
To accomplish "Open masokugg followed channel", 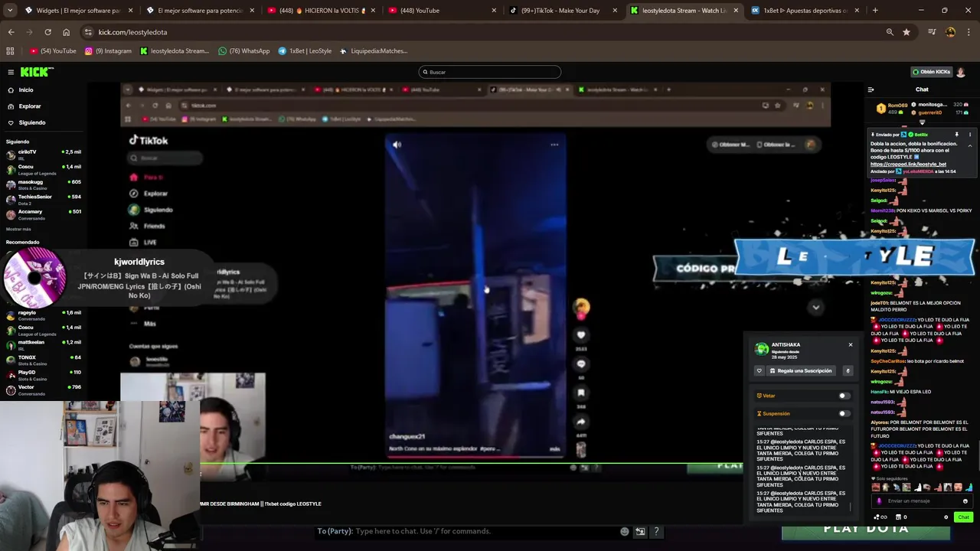I will pos(43,184).
